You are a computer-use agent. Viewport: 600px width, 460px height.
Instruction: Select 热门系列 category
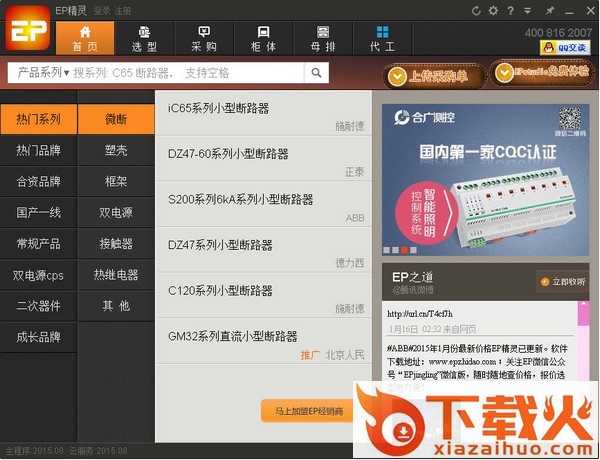[x=38, y=119]
